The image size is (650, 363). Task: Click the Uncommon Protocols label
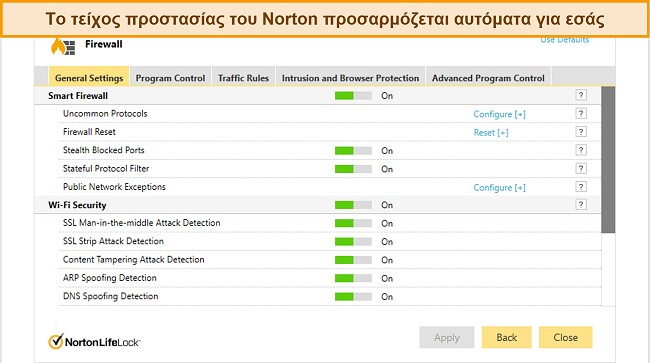click(105, 114)
